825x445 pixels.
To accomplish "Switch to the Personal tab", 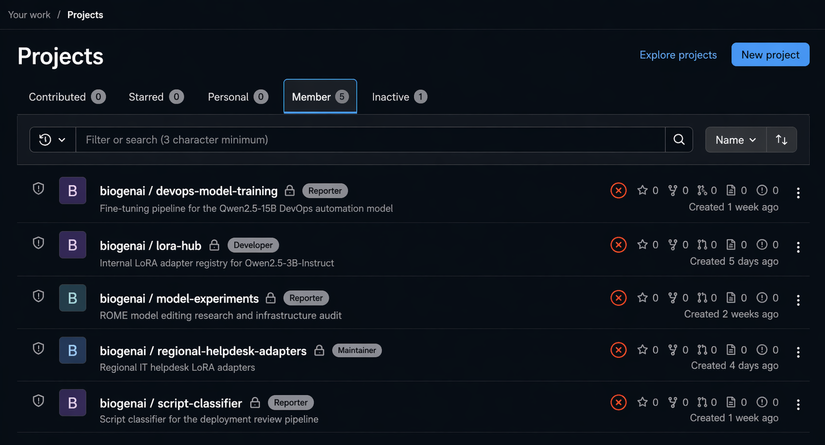I will 238,97.
